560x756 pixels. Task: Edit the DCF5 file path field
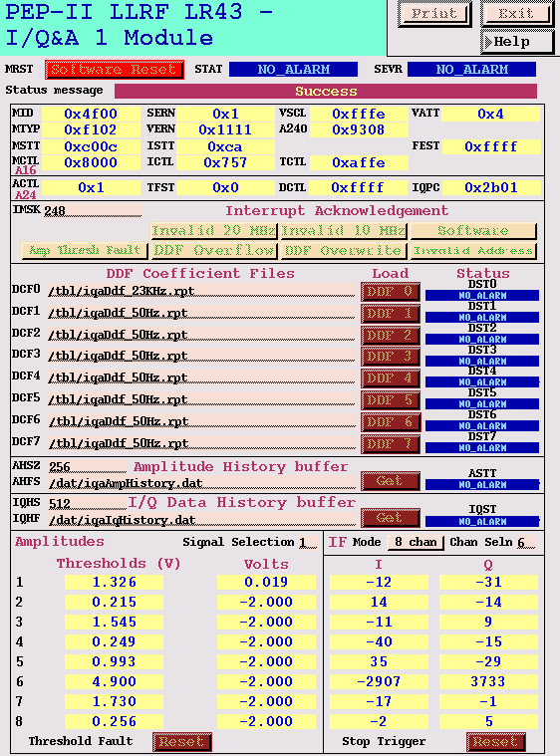point(201,399)
